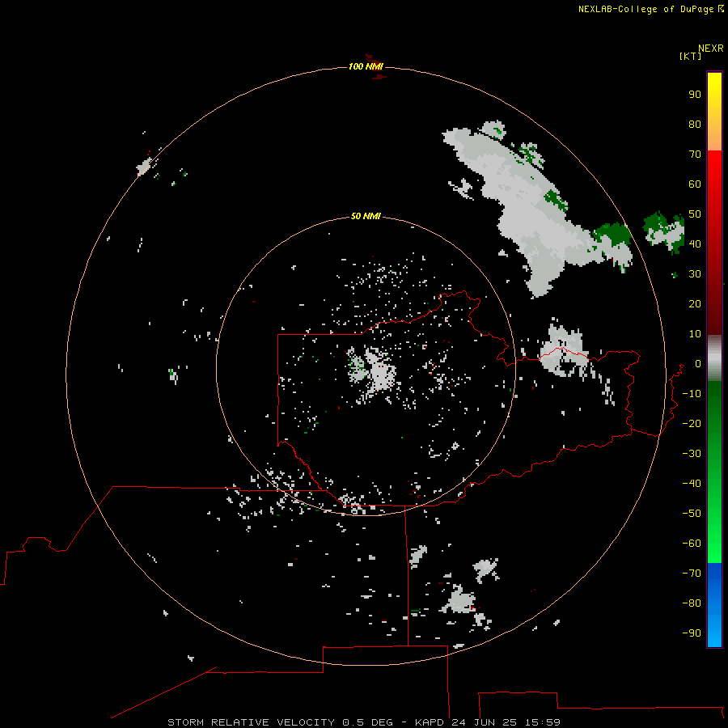728x728 pixels.
Task: Click the 50 value on velocity scale
Action: (x=695, y=214)
